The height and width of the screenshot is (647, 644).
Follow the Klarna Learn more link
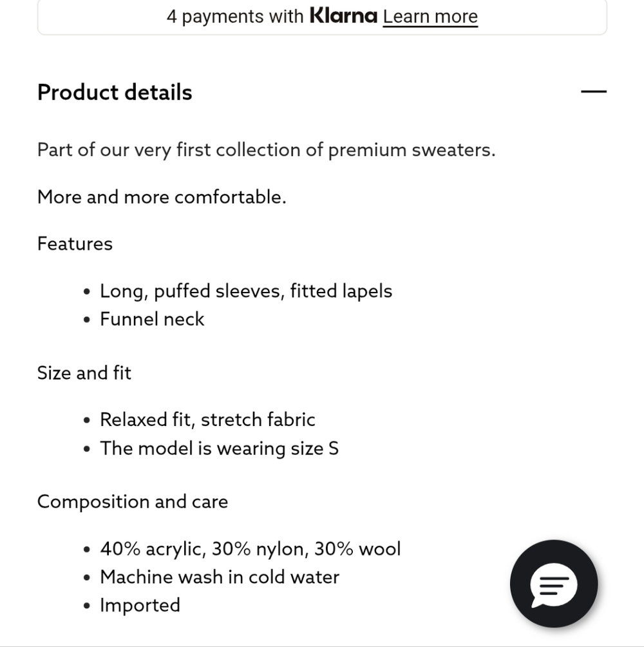click(x=430, y=17)
